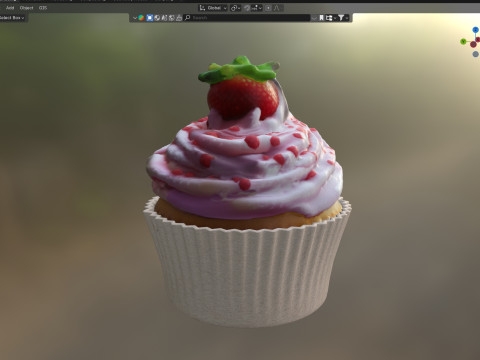Image resolution: width=480 pixels, height=360 pixels.
Task: Click the lower faded blue negative Z gizmo dot
Action: click(476, 54)
